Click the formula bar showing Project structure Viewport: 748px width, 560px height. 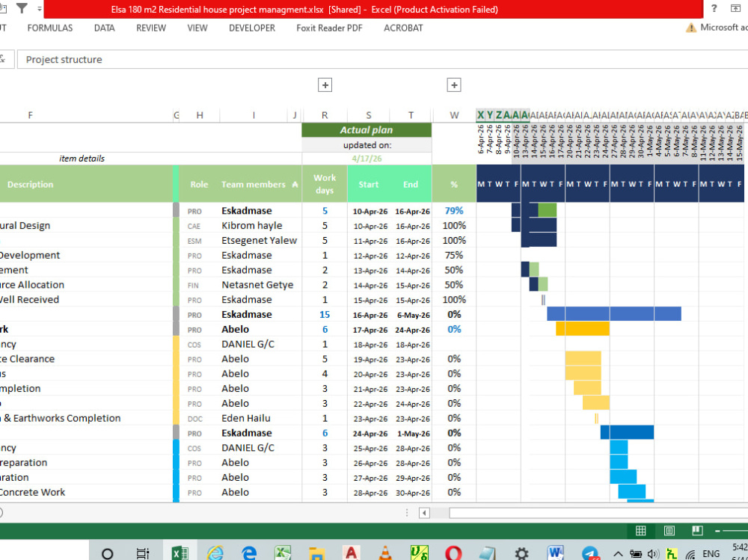(x=381, y=60)
